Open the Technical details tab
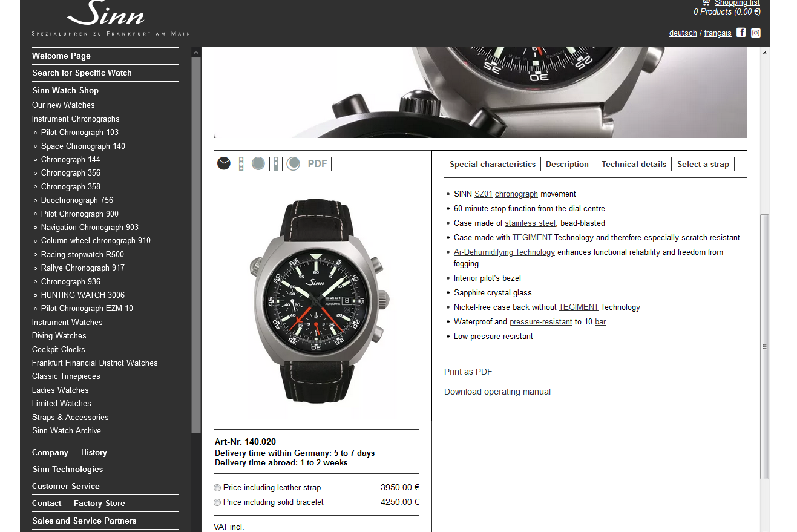This screenshot has height=532, width=797. (634, 164)
